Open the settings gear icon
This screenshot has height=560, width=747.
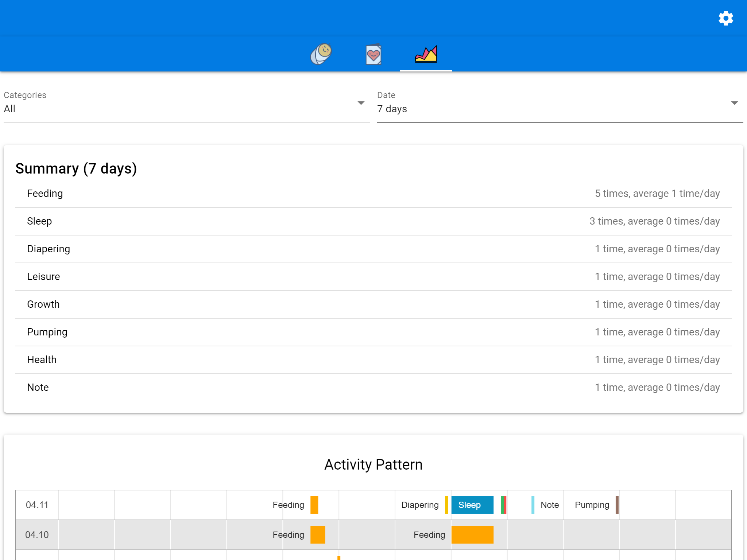[x=725, y=18]
